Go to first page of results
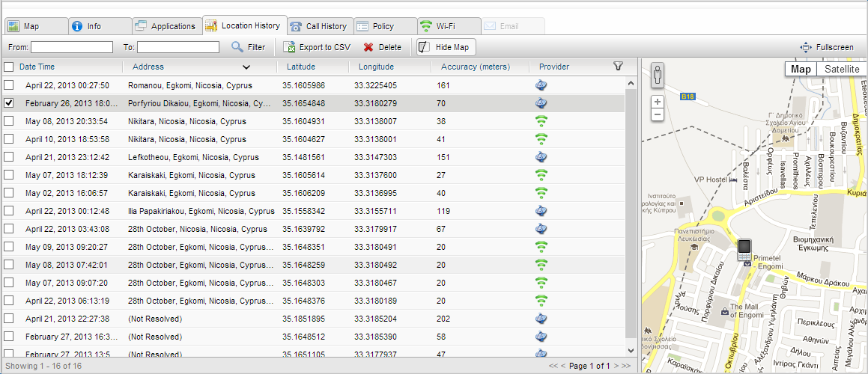The height and width of the screenshot is (374, 868). pyautogui.click(x=553, y=366)
